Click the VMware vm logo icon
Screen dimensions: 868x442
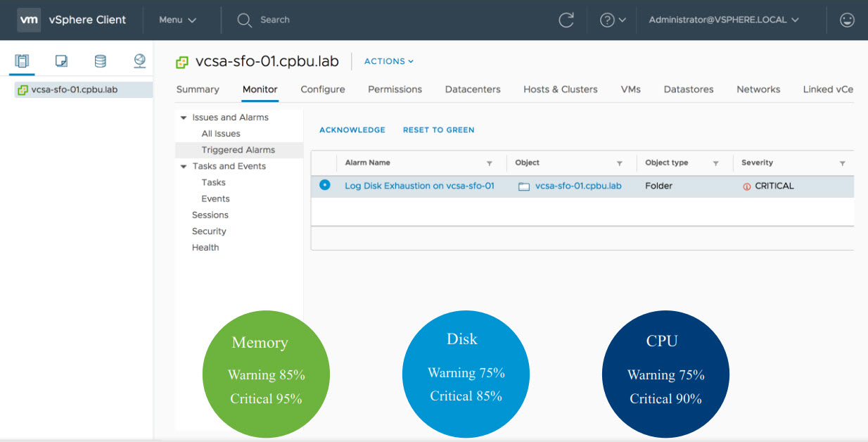click(29, 20)
